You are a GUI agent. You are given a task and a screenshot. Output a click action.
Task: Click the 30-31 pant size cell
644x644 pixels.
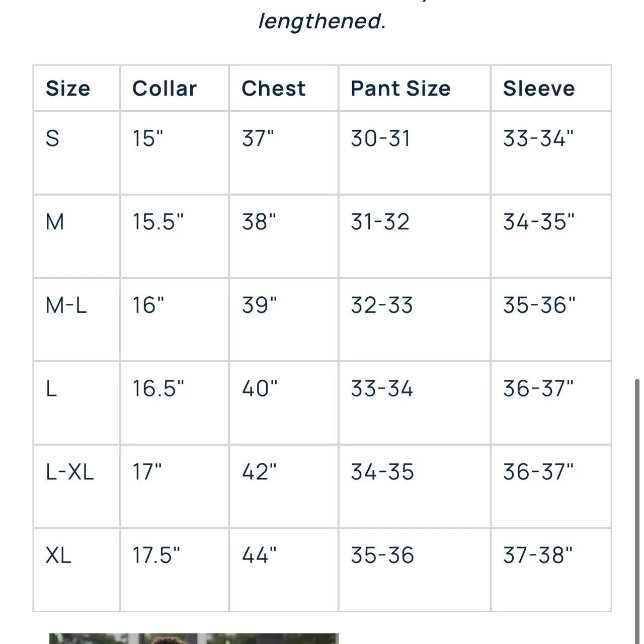coord(380,138)
